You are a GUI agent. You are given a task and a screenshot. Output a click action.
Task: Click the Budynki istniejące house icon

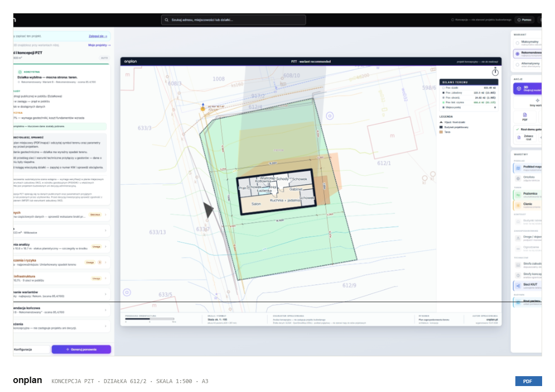(518, 222)
